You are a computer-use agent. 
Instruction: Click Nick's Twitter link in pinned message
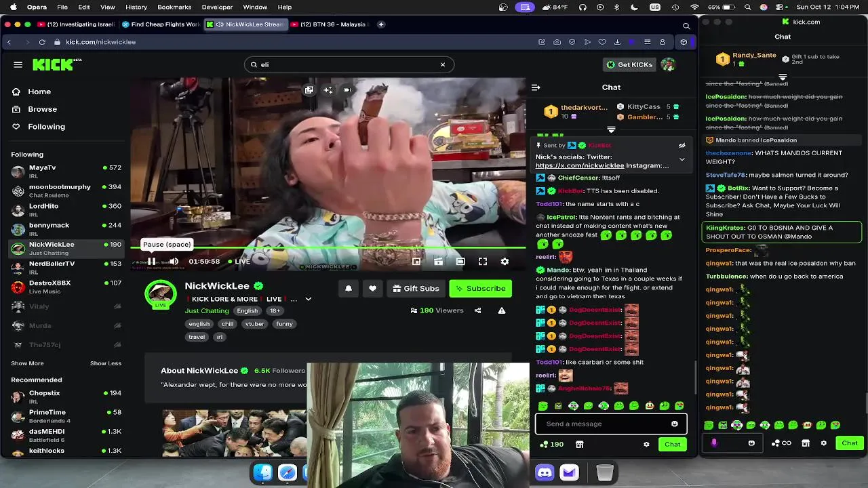coord(580,165)
